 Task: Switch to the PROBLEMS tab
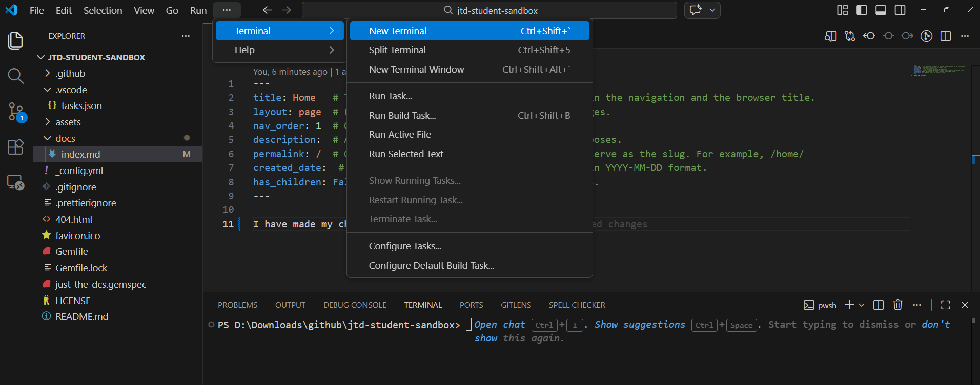[x=237, y=305]
